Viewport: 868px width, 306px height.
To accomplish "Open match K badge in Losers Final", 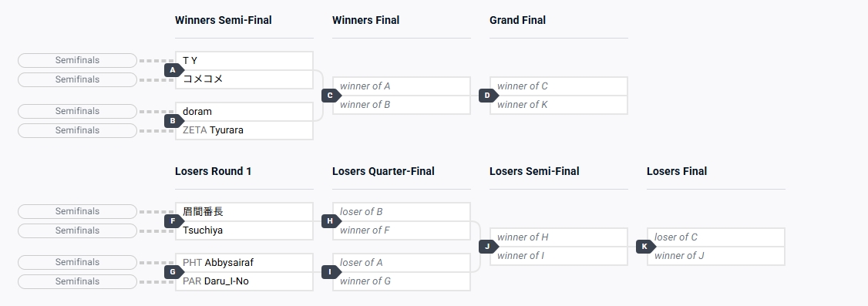I will 645,246.
